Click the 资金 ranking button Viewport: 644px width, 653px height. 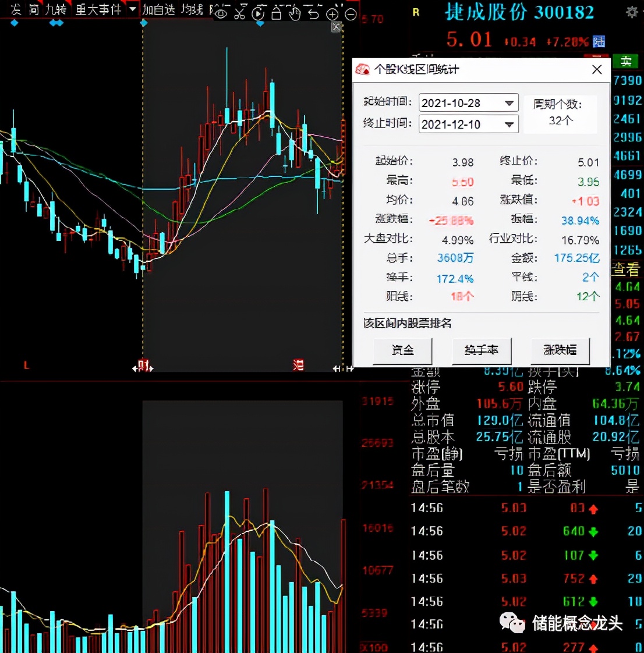(x=402, y=350)
